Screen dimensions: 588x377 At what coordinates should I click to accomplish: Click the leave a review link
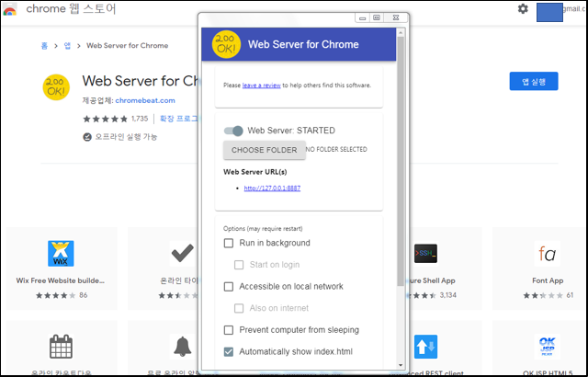[x=261, y=86]
